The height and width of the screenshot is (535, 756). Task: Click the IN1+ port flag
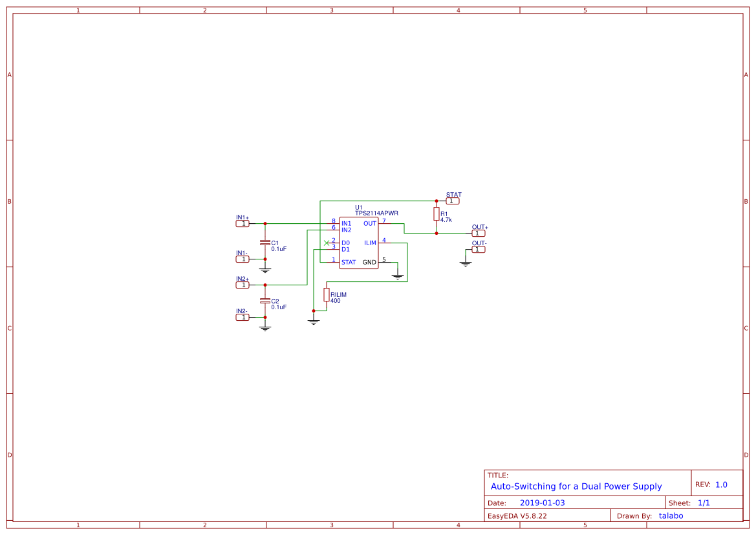(244, 223)
